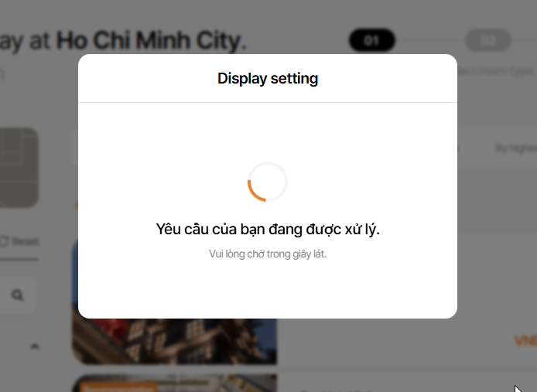Click the search input box beside magnifier

point(18,295)
